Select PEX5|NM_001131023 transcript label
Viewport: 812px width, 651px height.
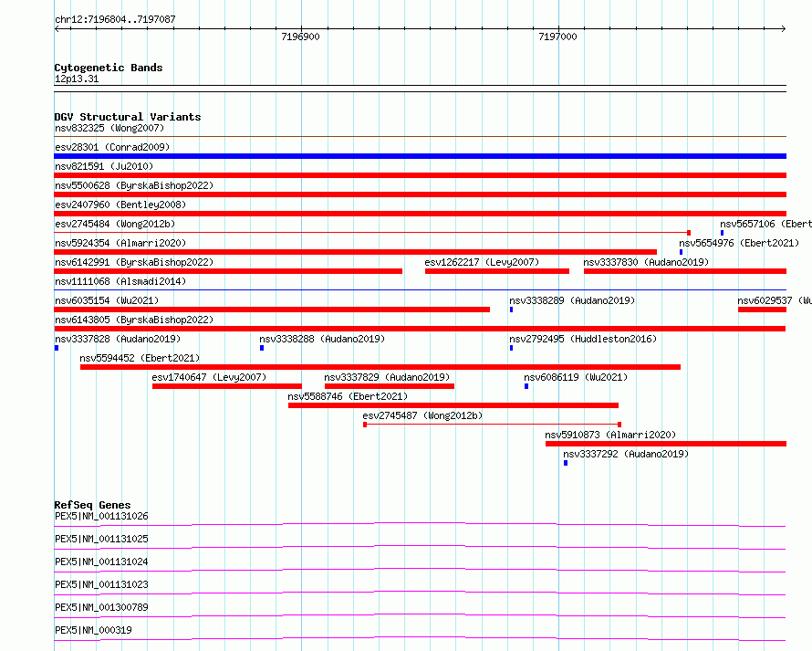point(101,584)
